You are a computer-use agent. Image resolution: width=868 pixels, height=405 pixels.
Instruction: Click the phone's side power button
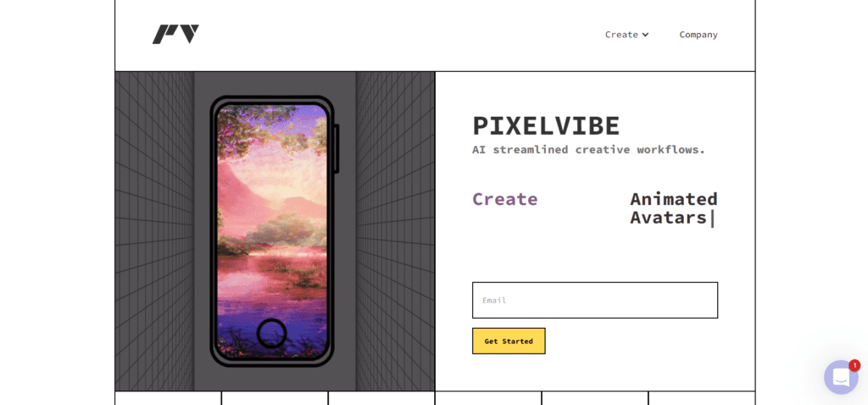[x=337, y=148]
